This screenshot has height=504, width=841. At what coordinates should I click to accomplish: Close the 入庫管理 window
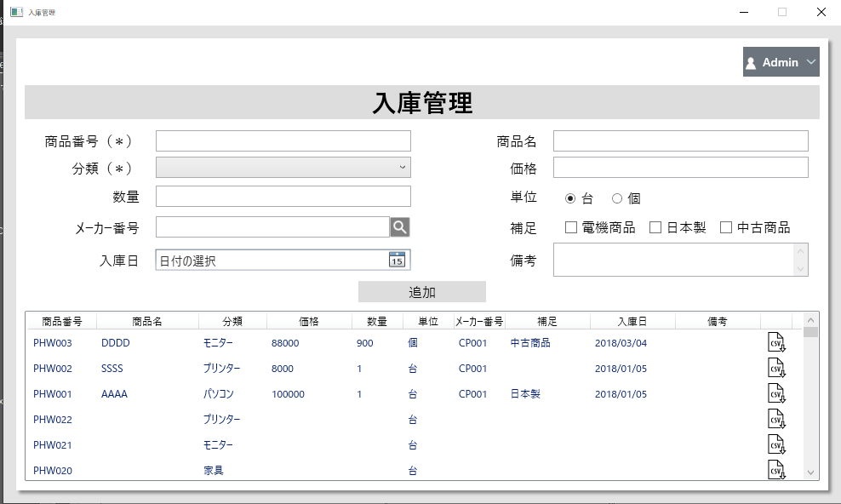(821, 12)
